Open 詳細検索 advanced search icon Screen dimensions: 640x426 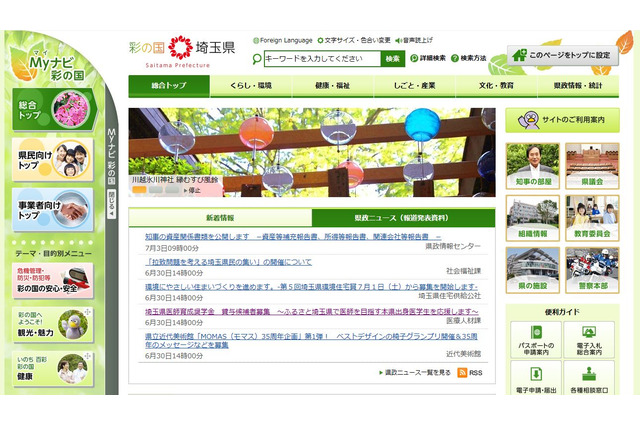pos(414,58)
